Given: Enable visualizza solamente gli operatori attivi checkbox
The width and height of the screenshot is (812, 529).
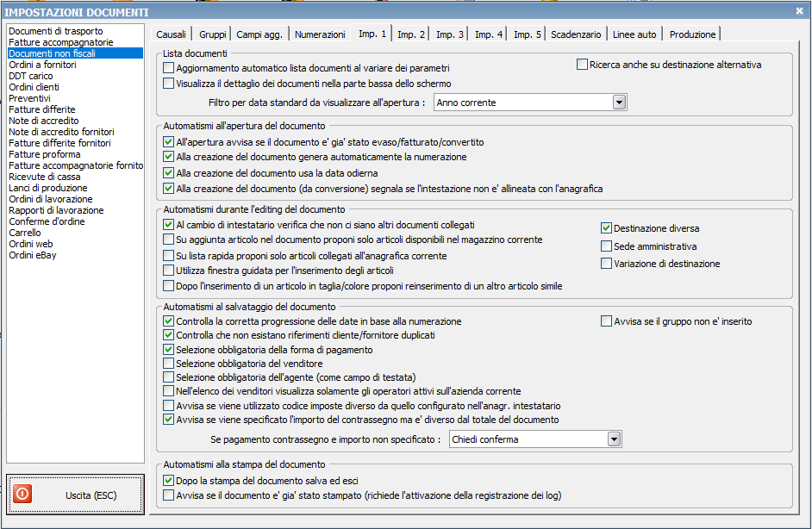Looking at the screenshot, I should click(168, 391).
